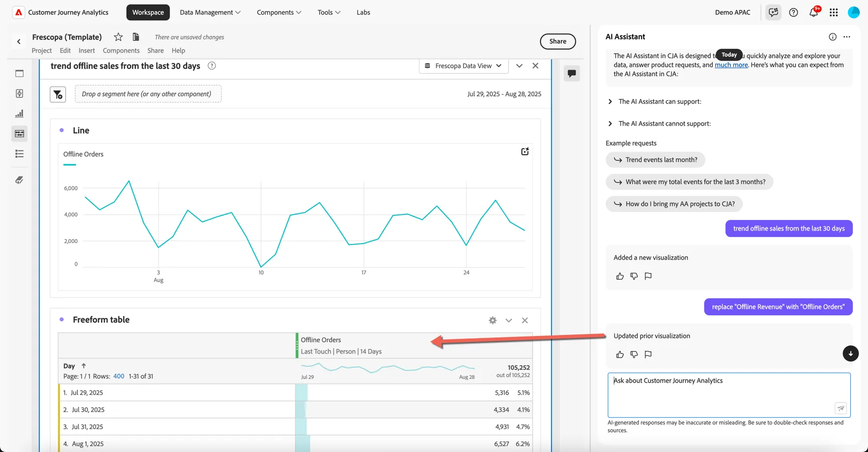Click the Offline Orders teal legend swatch

tap(69, 164)
